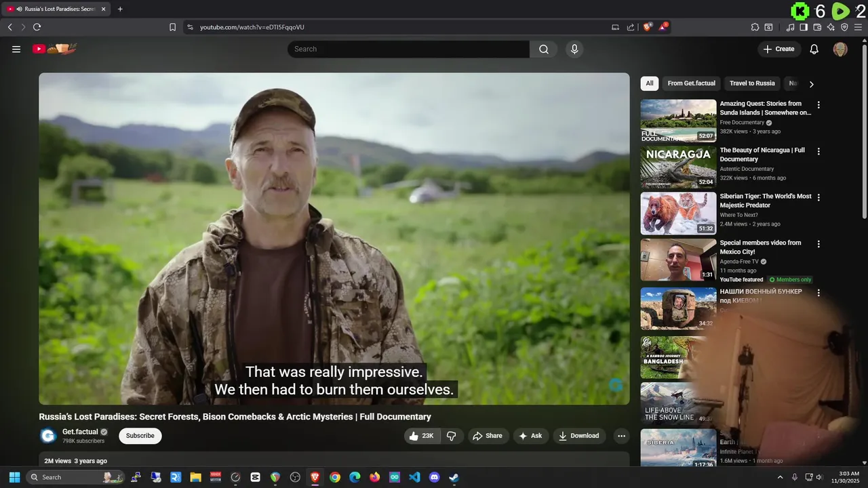Bookmark this page icon
Screen dimensions: 868x488
172,27
